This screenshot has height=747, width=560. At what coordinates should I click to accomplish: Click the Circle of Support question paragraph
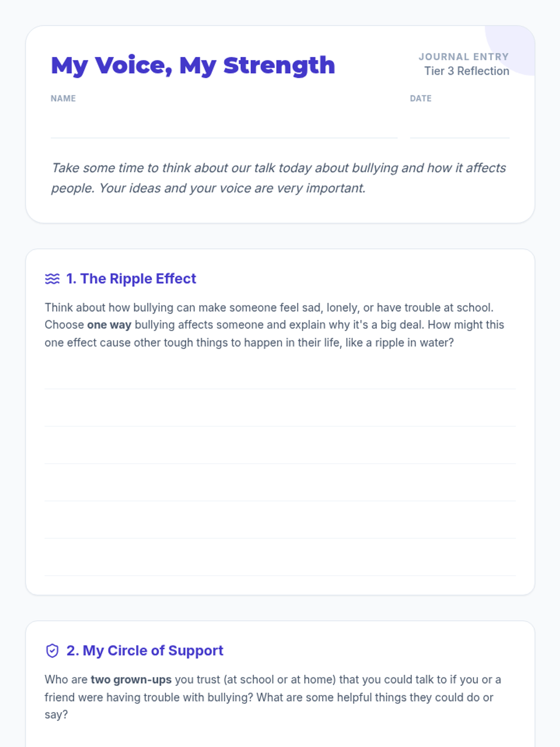point(273,697)
